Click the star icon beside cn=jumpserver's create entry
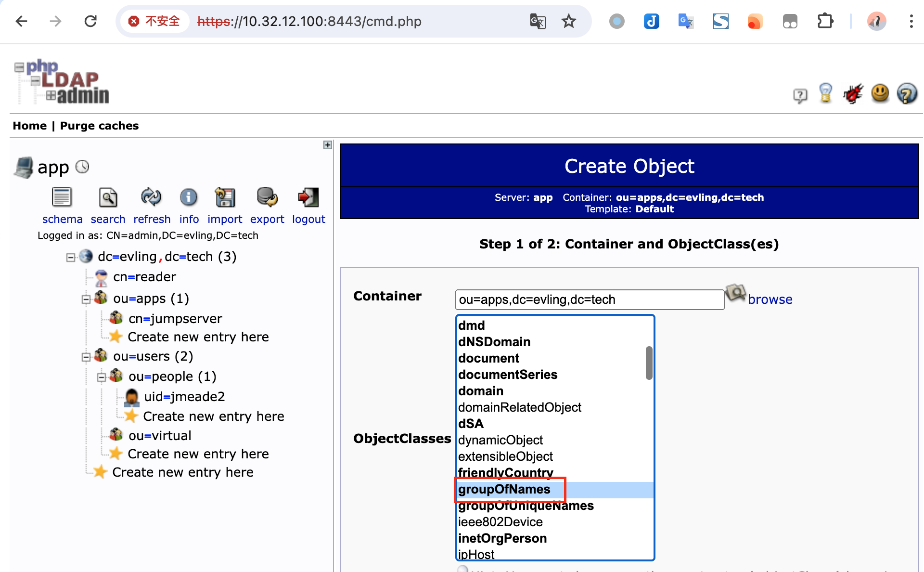 (115, 336)
